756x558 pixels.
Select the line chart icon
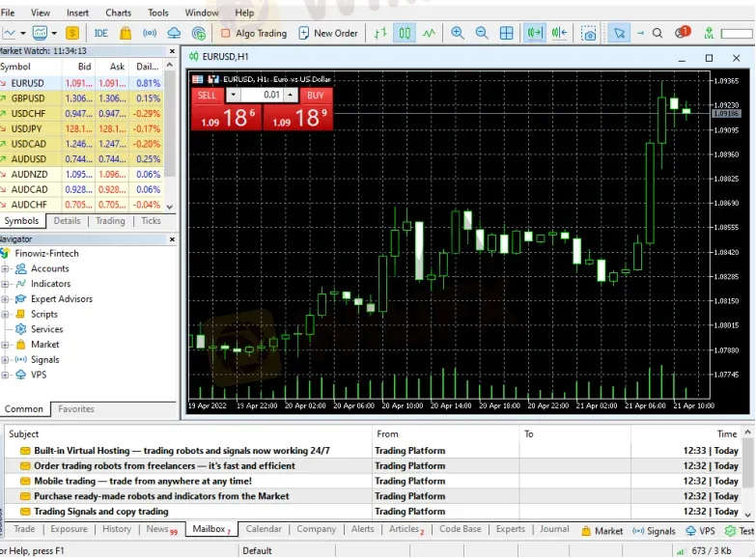(429, 33)
